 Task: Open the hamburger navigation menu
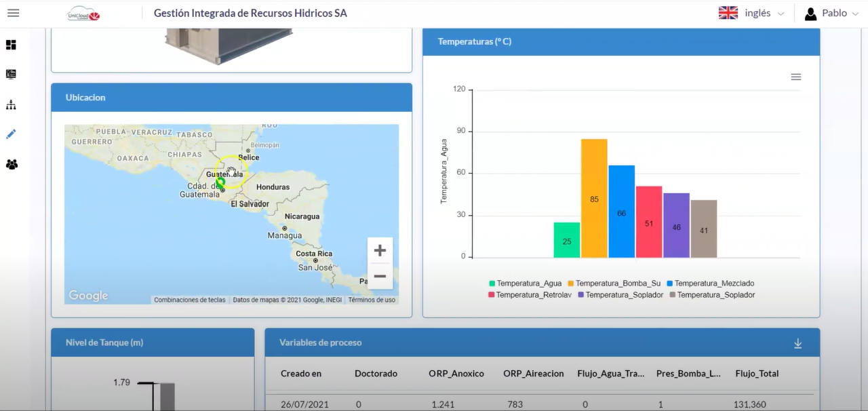click(x=13, y=13)
